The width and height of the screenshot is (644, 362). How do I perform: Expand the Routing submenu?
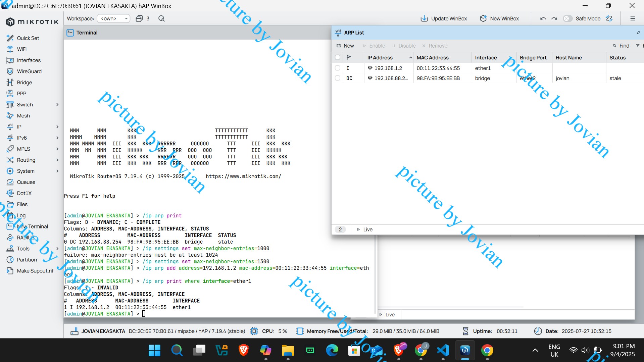[57, 160]
